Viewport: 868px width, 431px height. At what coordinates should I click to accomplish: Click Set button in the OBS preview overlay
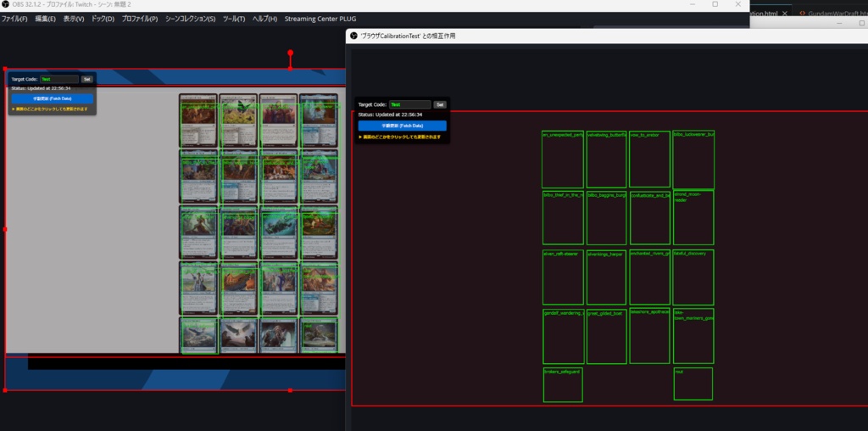coord(87,79)
